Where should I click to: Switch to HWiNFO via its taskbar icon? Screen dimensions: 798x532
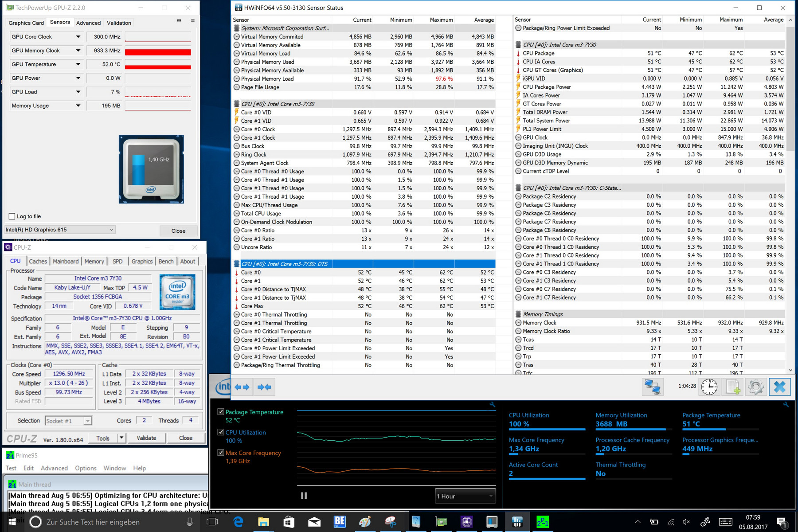[x=517, y=522]
